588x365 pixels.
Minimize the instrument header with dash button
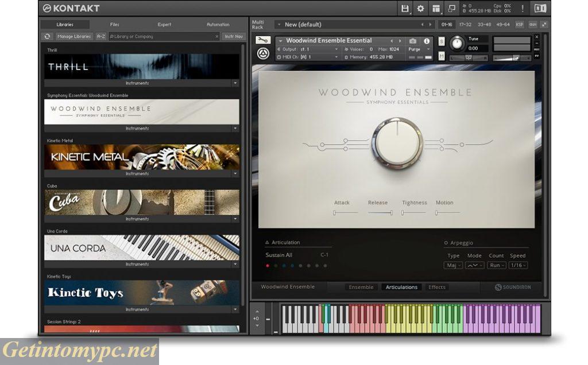click(x=537, y=43)
